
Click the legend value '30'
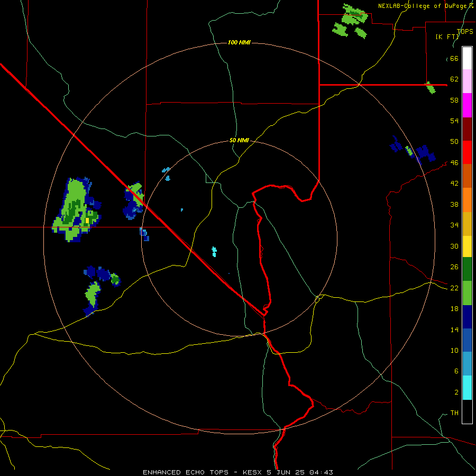pyautogui.click(x=454, y=246)
